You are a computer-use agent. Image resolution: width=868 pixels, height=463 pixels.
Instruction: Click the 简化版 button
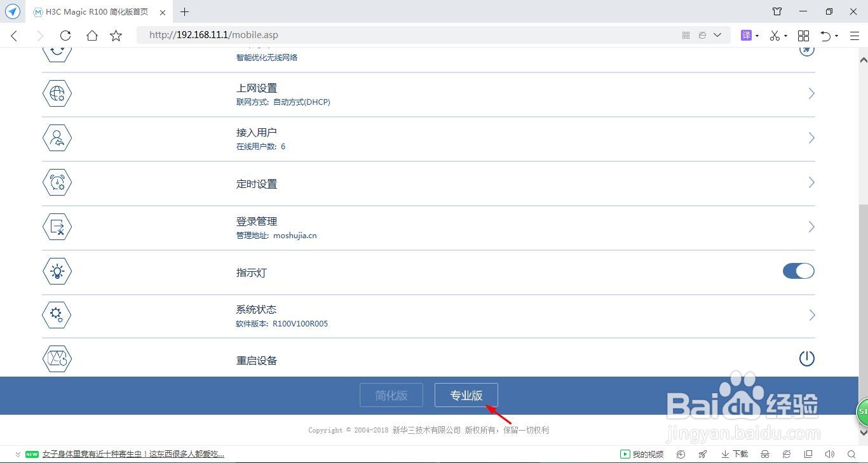click(391, 395)
